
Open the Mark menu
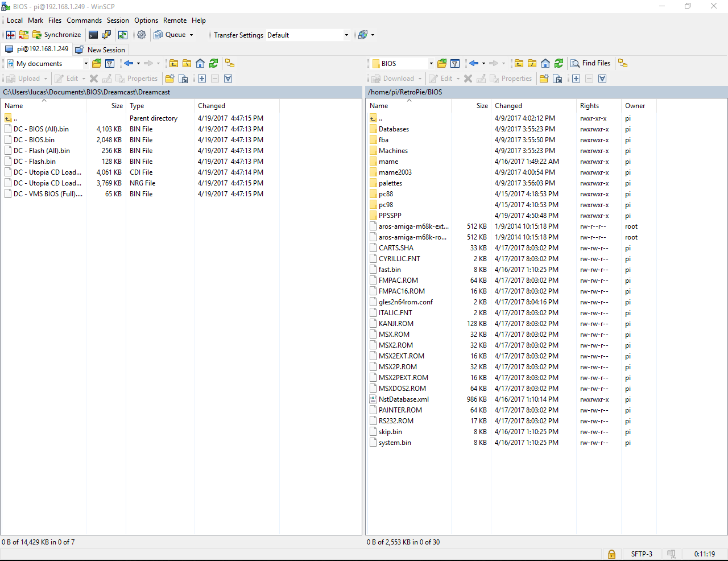click(36, 20)
